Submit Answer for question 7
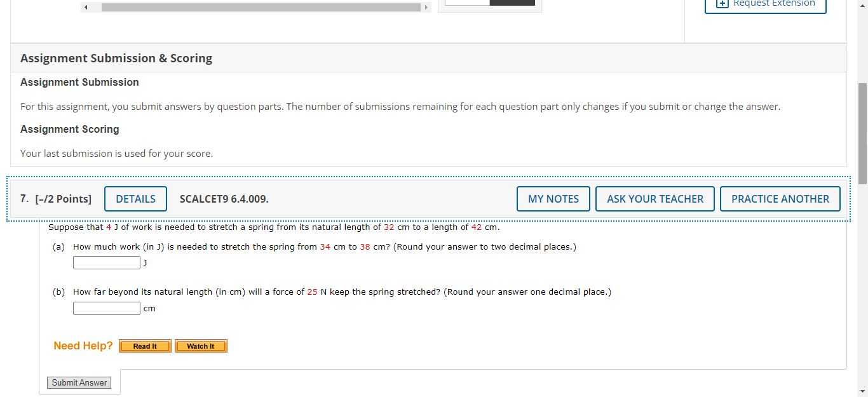This screenshot has height=397, width=868. point(79,382)
